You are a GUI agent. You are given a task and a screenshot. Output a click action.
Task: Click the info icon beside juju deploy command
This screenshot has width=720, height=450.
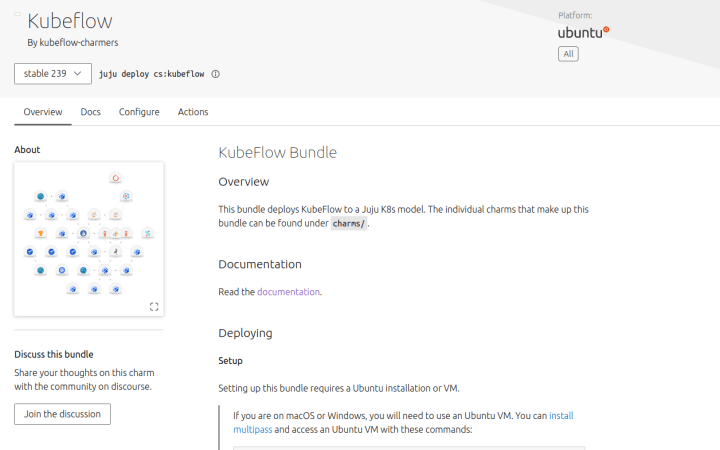215,74
